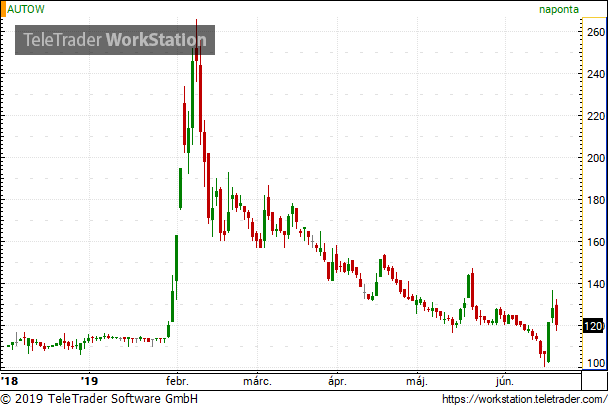Click the orange marker beside AUTOW
Viewport: 608px width, 408px height.
[x=3, y=9]
